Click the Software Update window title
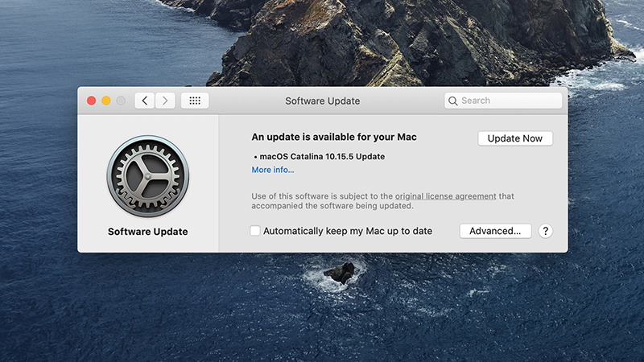This screenshot has width=644, height=362. (323, 101)
